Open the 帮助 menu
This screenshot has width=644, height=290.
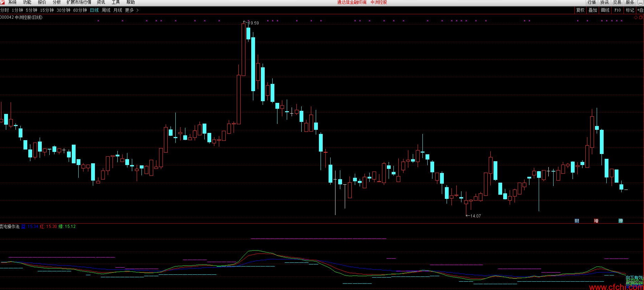click(x=130, y=2)
